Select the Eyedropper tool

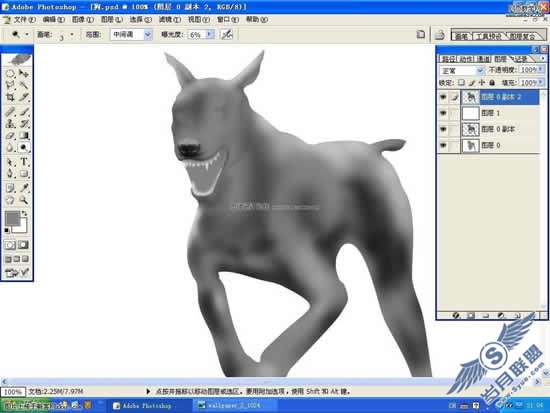[x=24, y=188]
